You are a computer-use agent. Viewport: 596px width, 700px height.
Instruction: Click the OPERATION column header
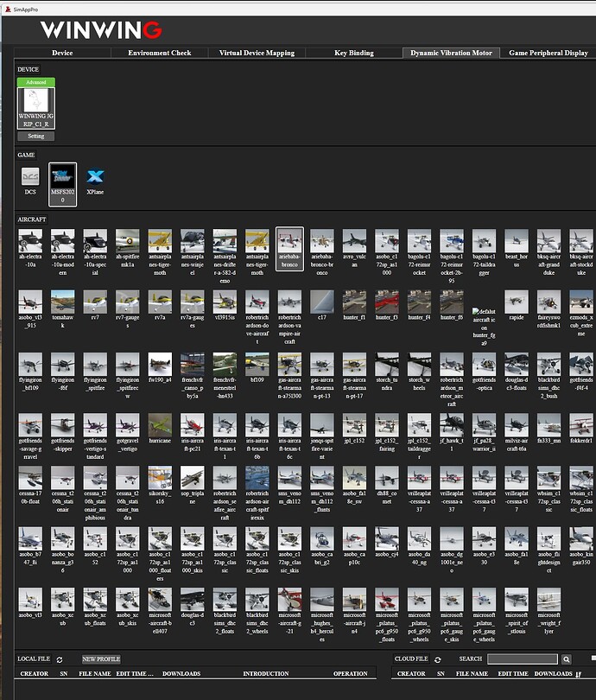click(350, 674)
